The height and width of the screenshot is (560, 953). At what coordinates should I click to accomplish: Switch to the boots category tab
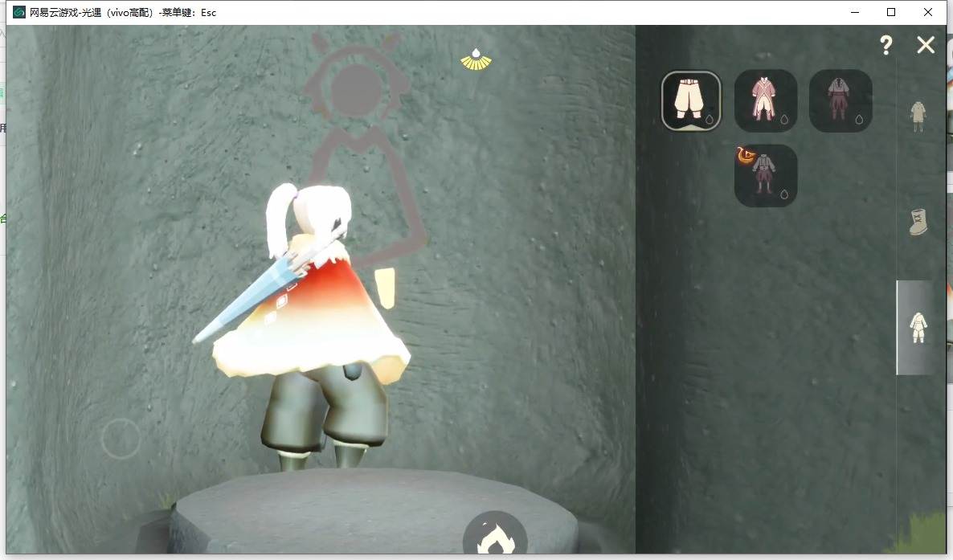point(918,222)
